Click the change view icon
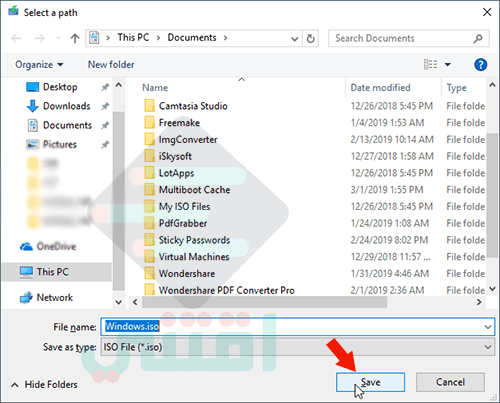The image size is (500, 403). pos(430,64)
